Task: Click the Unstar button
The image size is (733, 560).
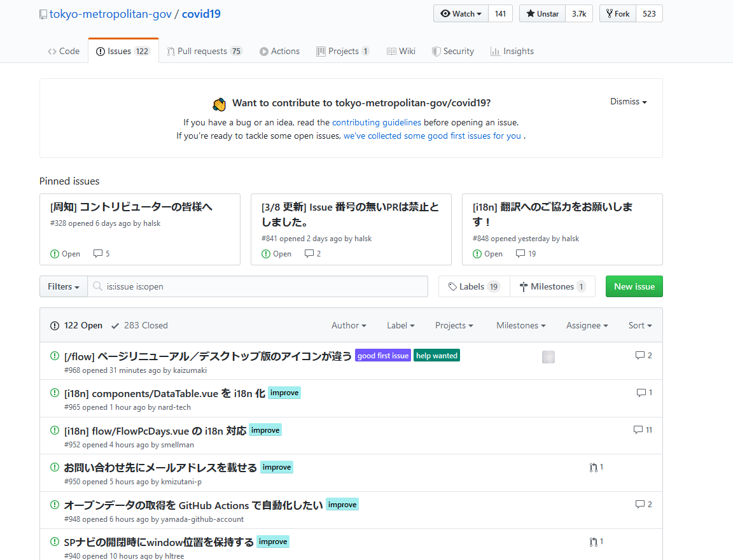Action: [x=542, y=13]
